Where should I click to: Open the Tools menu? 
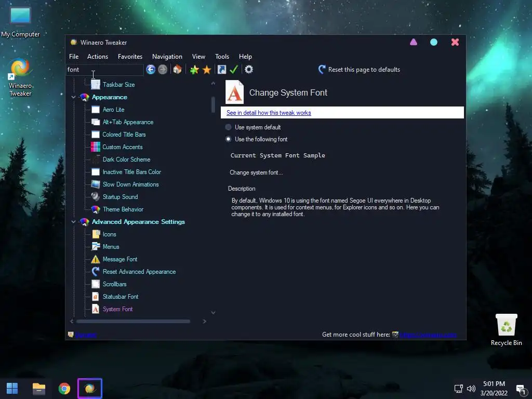pos(222,57)
